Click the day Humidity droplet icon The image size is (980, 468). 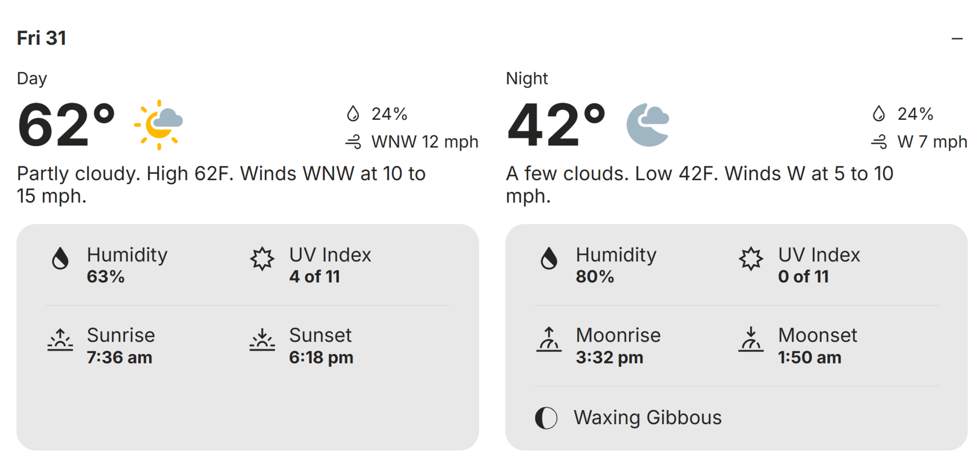(x=60, y=258)
